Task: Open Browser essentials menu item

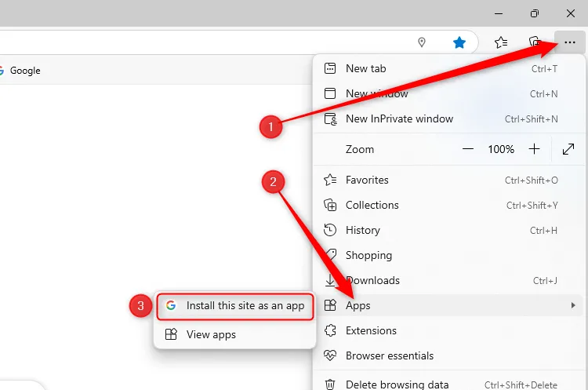Action: 389,355
